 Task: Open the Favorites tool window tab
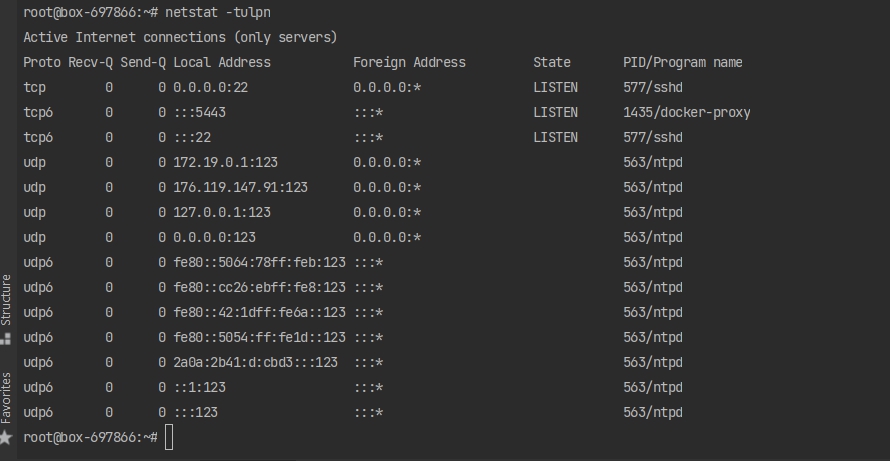pos(6,397)
